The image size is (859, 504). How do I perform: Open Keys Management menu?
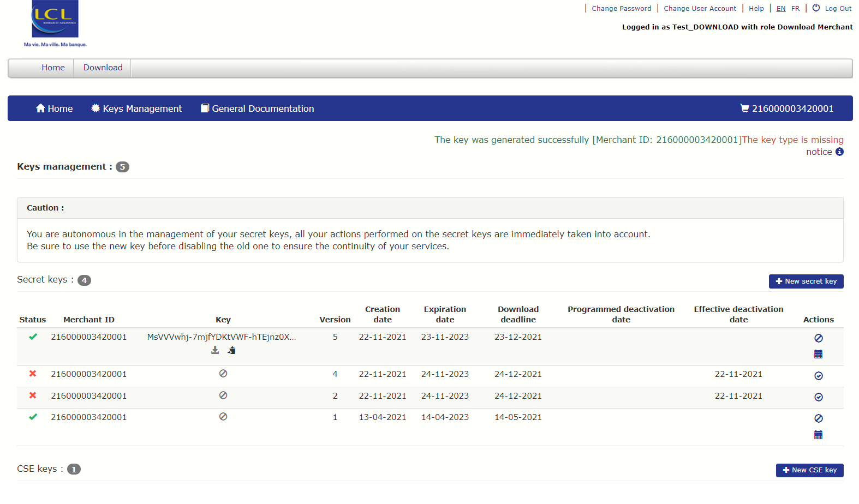point(136,109)
